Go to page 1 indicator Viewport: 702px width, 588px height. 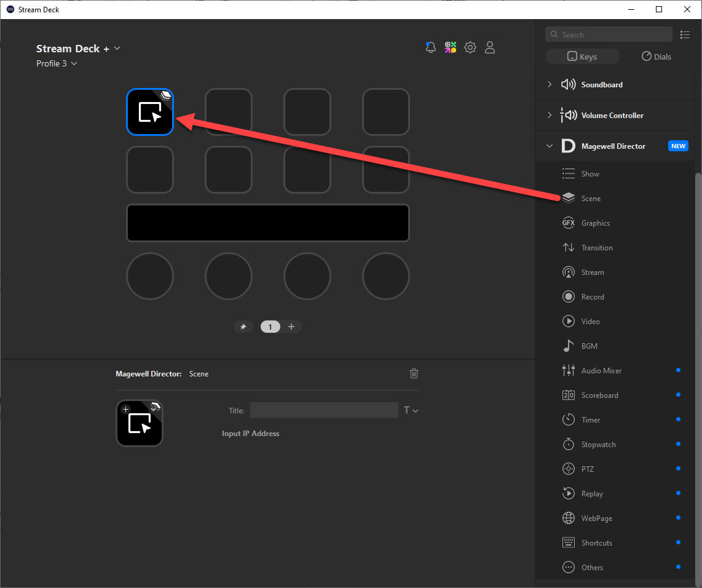click(270, 327)
